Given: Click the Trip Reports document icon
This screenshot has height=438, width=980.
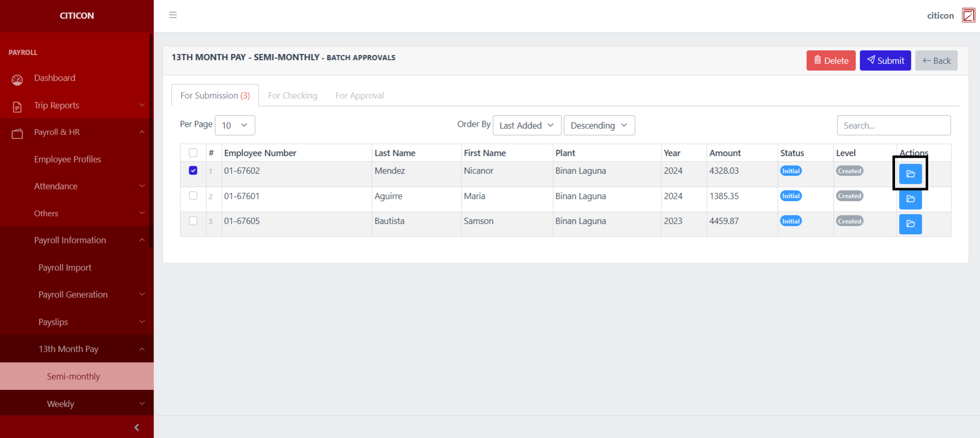Looking at the screenshot, I should click(17, 107).
